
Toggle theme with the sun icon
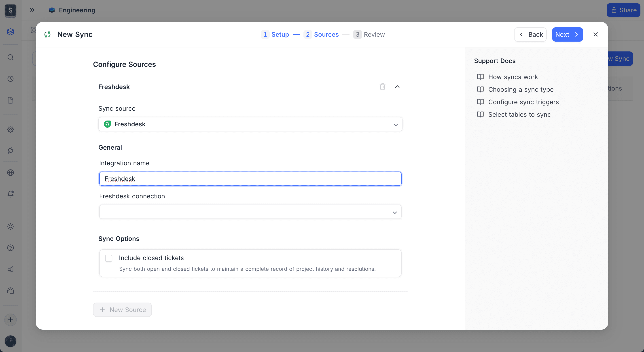point(11,226)
